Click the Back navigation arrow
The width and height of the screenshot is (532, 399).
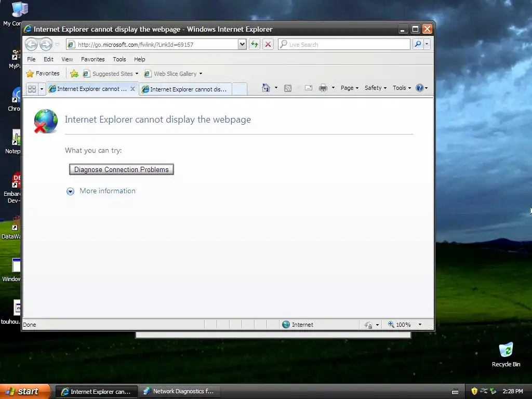[31, 44]
